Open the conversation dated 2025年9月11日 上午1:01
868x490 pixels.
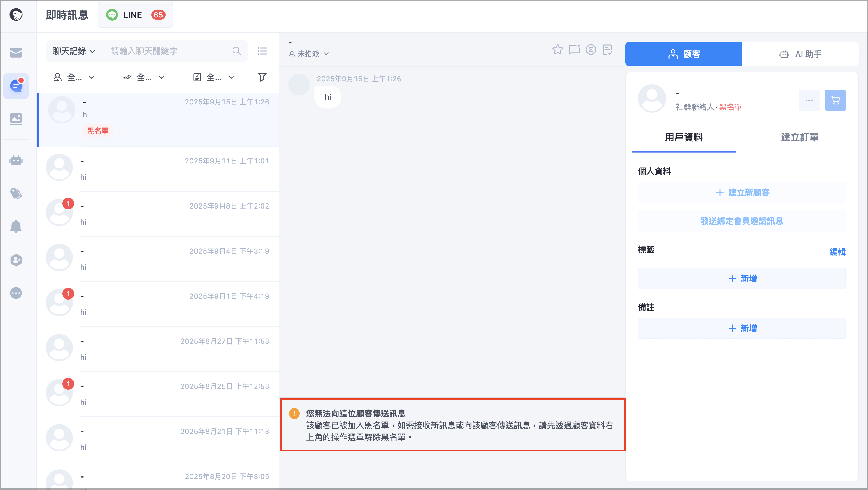coord(158,169)
